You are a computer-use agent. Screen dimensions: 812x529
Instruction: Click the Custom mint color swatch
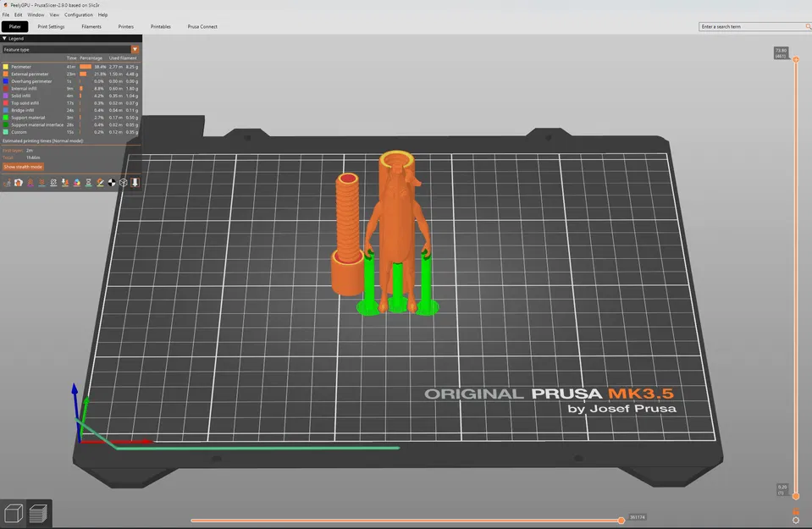pos(6,132)
